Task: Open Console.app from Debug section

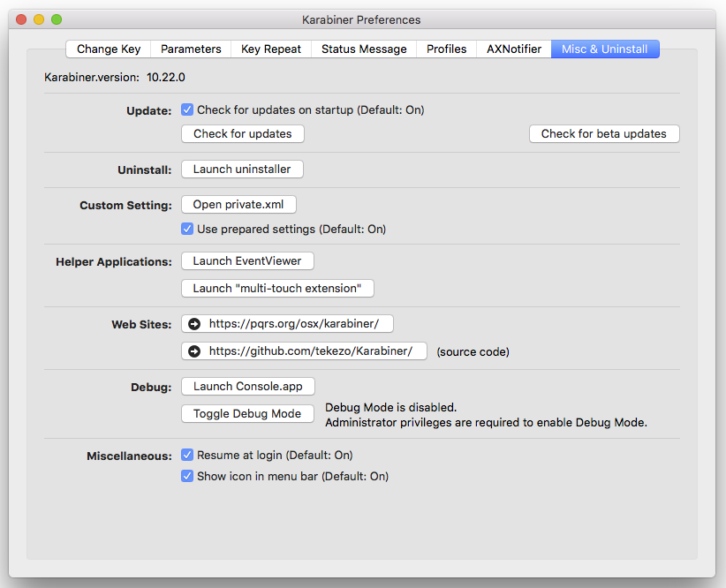Action: click(247, 387)
